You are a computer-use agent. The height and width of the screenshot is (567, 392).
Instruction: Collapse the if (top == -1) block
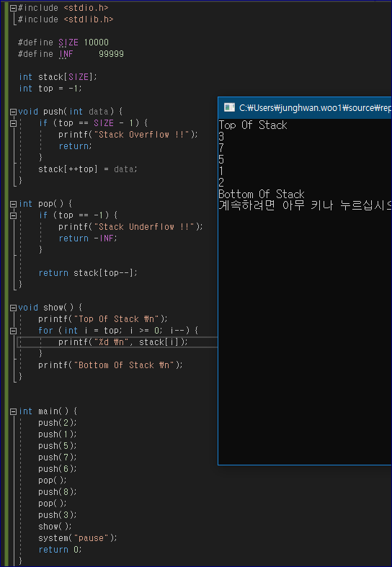(13, 215)
